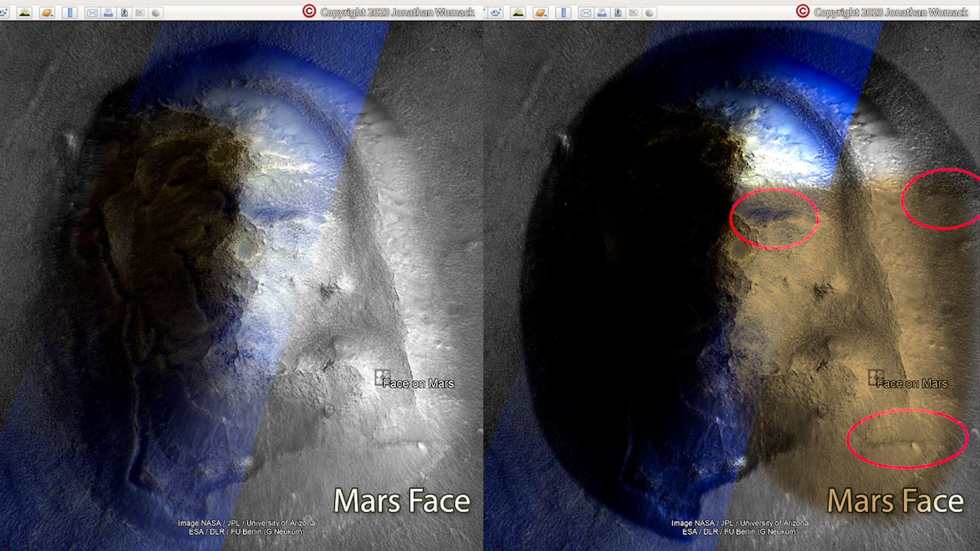980x551 pixels.
Task: Click print icon in right panel toolbar
Action: (x=602, y=13)
